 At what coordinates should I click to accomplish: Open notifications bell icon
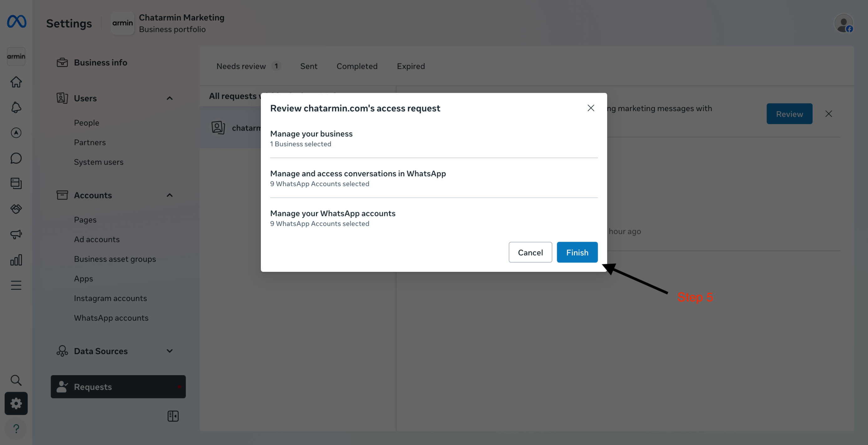[x=16, y=107]
